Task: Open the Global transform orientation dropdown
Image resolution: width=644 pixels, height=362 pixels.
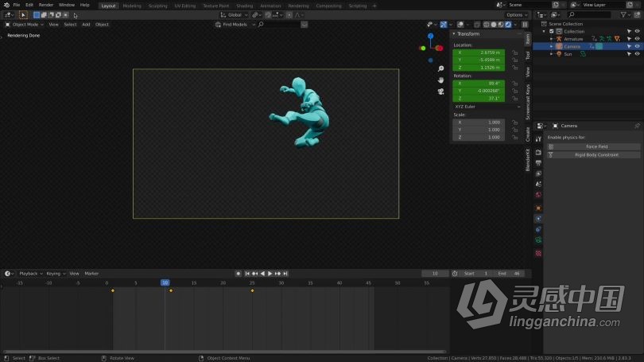Action: click(x=234, y=15)
